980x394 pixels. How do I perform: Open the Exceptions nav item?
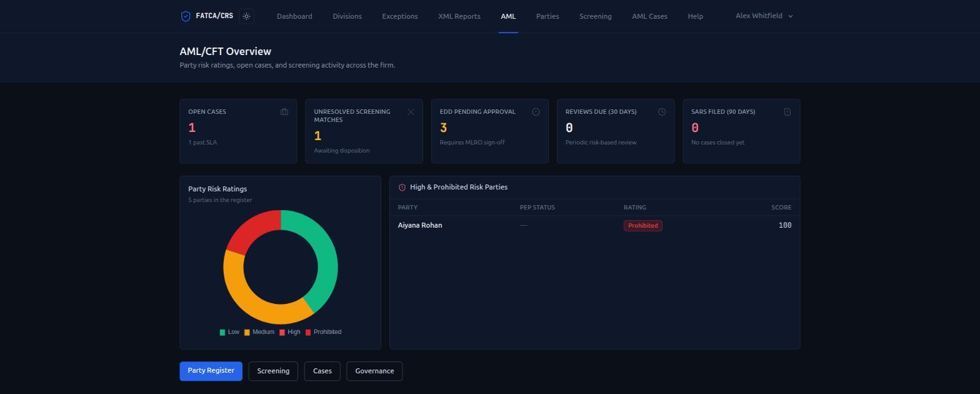(x=400, y=16)
